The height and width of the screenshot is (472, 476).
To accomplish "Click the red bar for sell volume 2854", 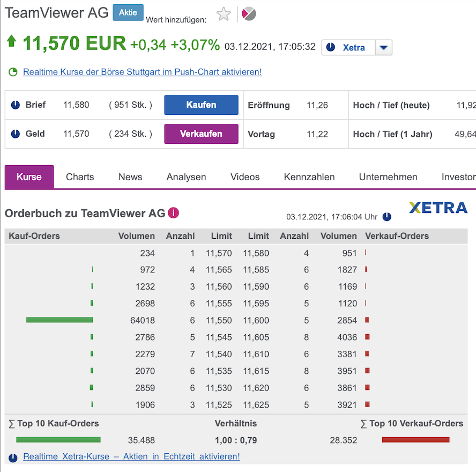I will 367,320.
